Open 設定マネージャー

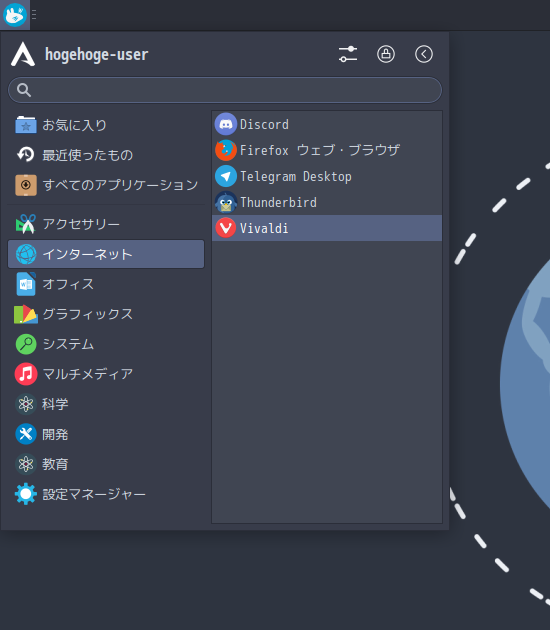tap(106, 494)
